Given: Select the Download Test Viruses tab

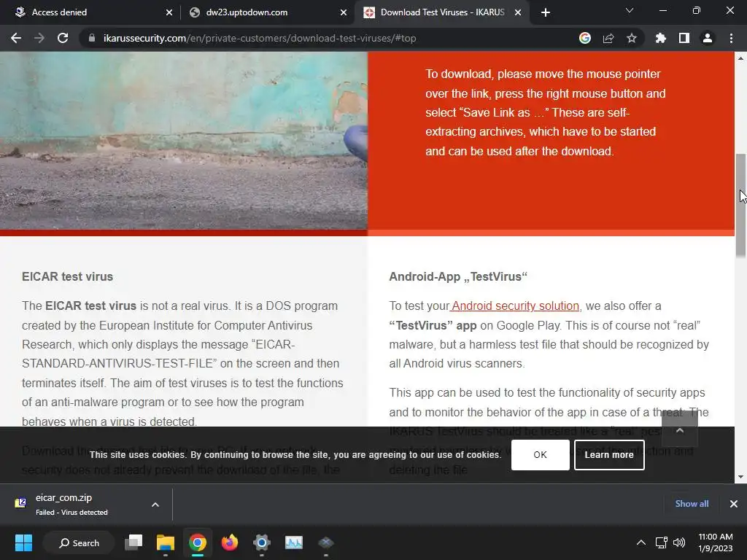Looking at the screenshot, I should point(441,12).
